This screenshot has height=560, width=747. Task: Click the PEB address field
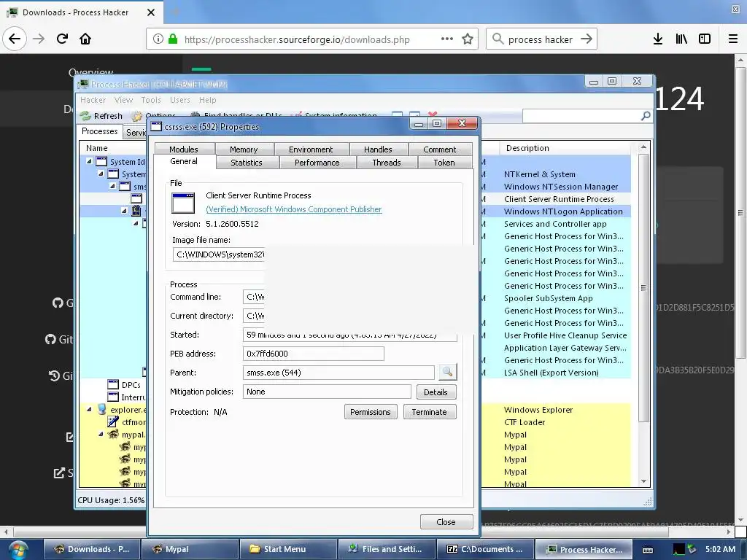[313, 354]
